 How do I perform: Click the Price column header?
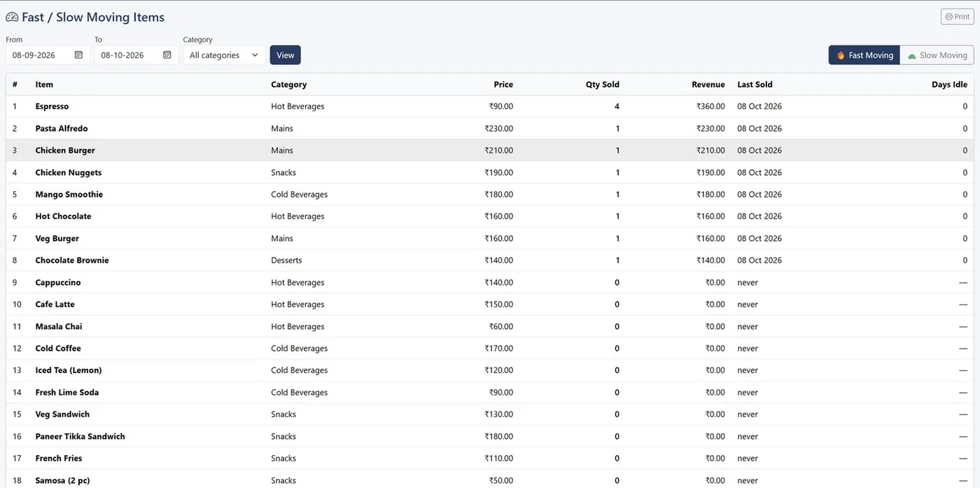point(503,84)
